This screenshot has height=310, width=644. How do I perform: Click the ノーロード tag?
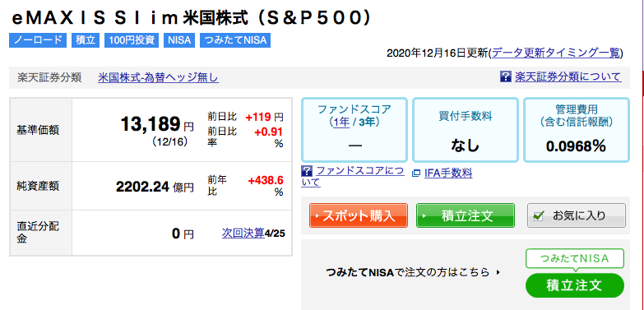pos(38,40)
